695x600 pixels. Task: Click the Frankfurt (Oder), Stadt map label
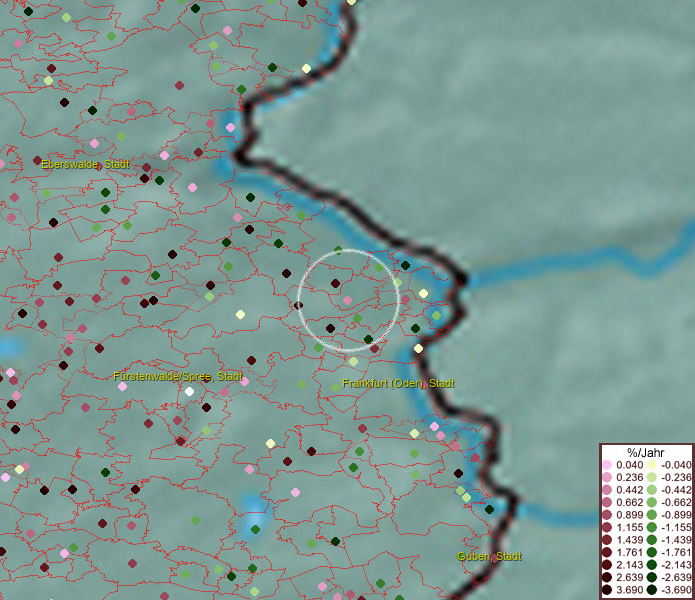click(x=398, y=383)
